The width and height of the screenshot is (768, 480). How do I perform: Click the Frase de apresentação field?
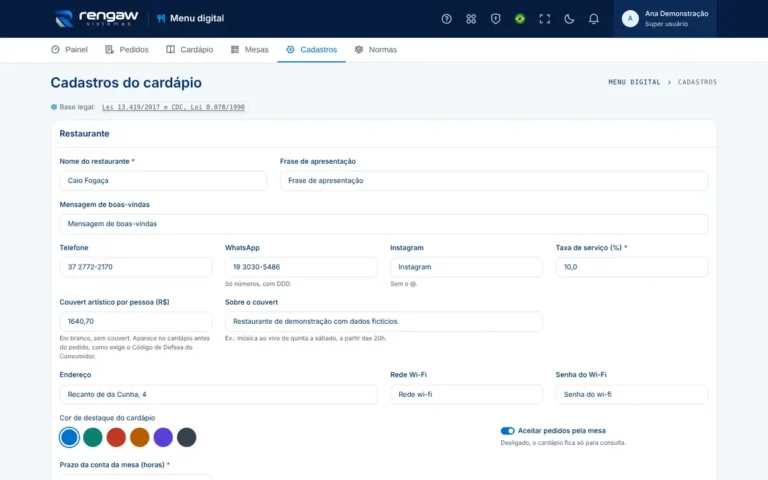(x=494, y=181)
